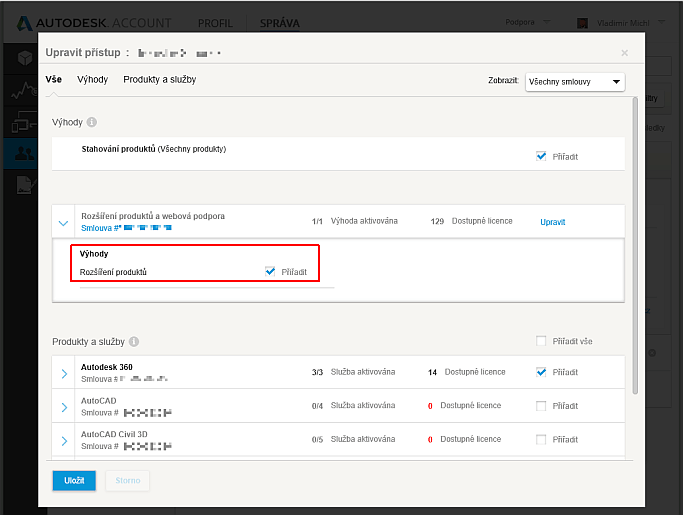The width and height of the screenshot is (683, 515).
Task: Switch to the Vše tab
Action: point(54,79)
